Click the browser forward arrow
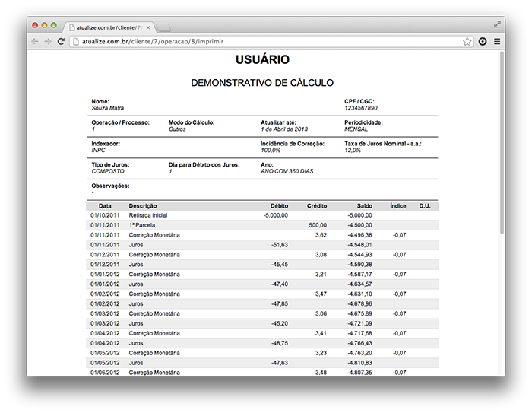The width and height of the screenshot is (532, 413). click(x=48, y=41)
